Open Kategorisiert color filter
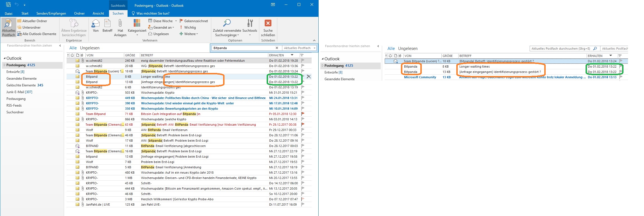This screenshot has height=216, width=644. [x=137, y=27]
